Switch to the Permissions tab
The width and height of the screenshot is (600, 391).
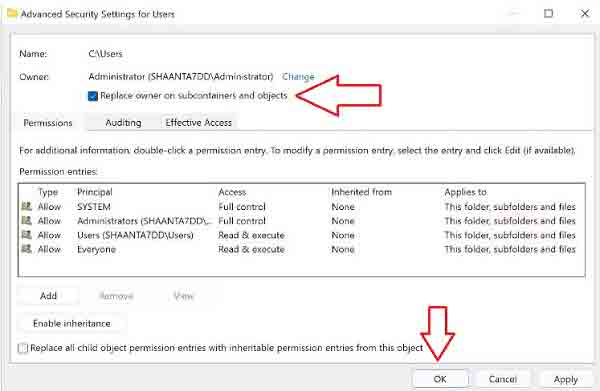tap(48, 123)
